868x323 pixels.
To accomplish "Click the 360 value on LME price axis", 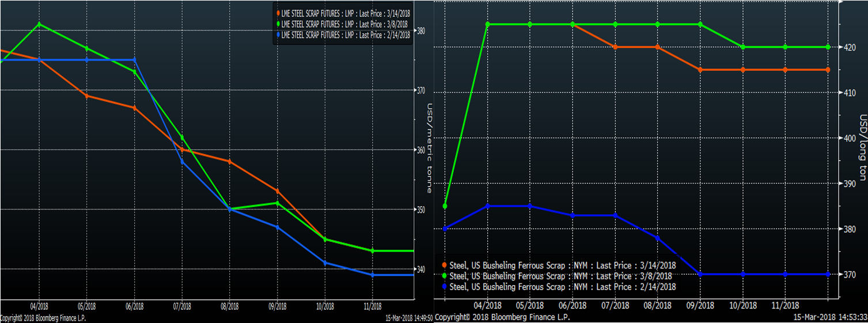I will coord(420,150).
